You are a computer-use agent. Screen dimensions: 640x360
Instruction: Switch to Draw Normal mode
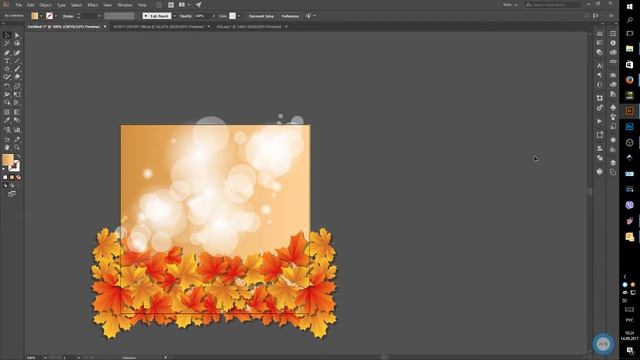click(x=5, y=185)
